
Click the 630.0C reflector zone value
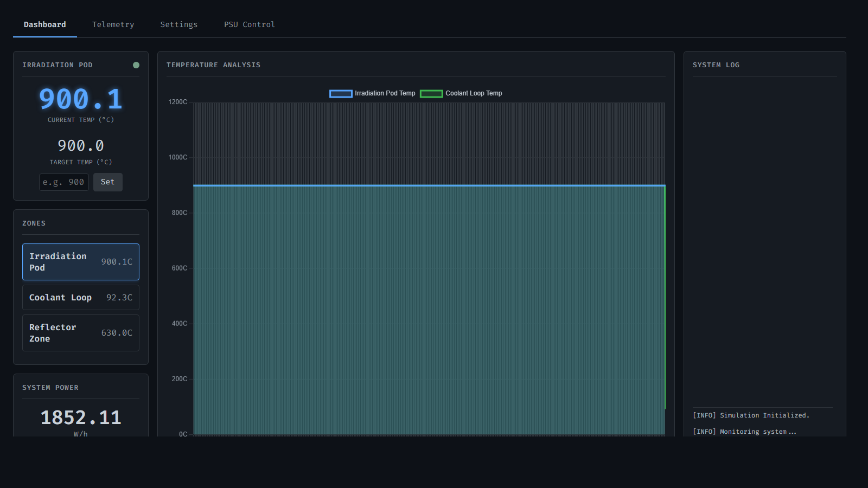[117, 333]
